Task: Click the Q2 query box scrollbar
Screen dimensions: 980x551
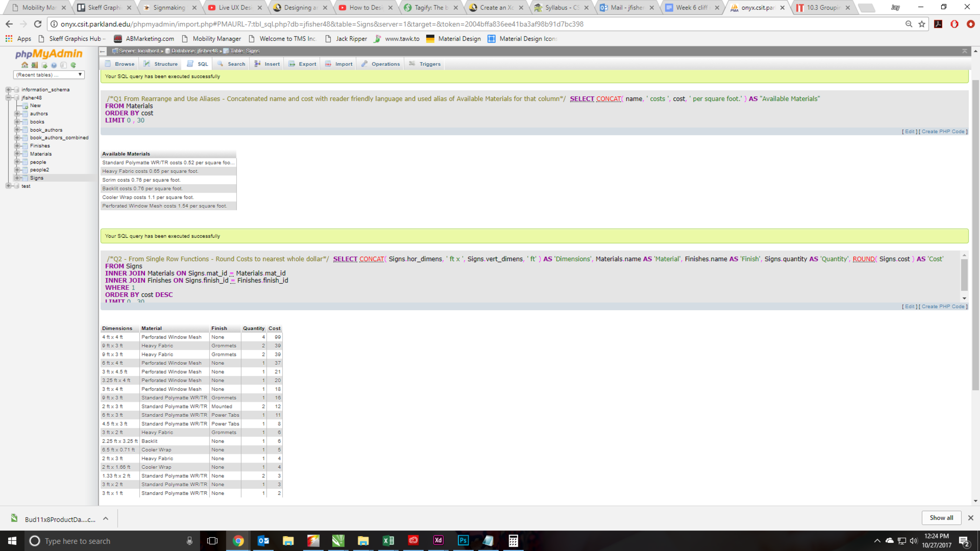Action: pos(964,275)
